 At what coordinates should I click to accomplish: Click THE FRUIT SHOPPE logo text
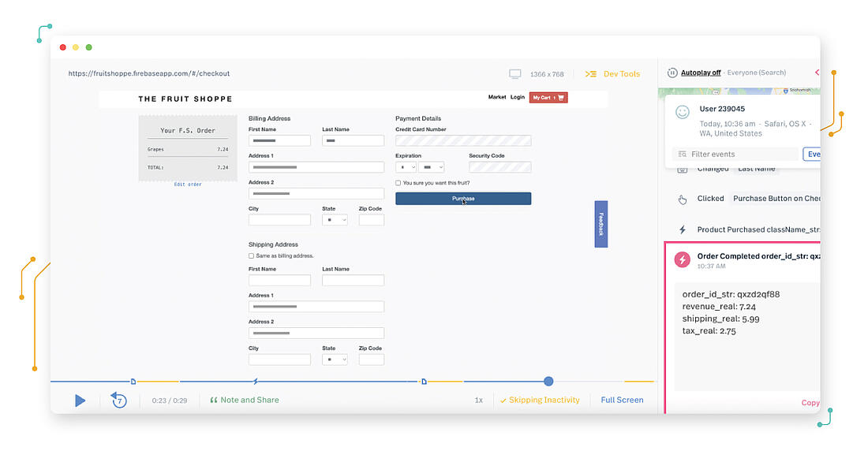click(185, 99)
